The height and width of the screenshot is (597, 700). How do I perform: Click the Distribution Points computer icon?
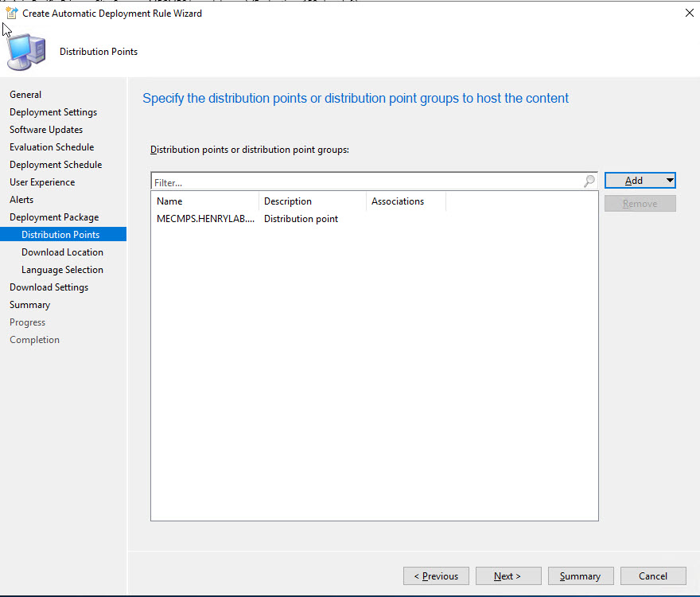(26, 53)
